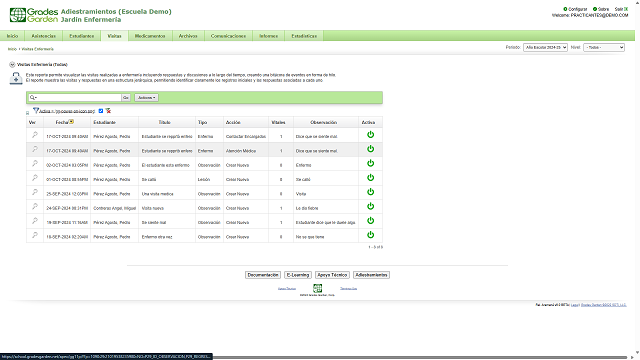This screenshot has height=360, width=640.
Task: Click the horizontal scrollbar at bottom
Action: (420, 357)
